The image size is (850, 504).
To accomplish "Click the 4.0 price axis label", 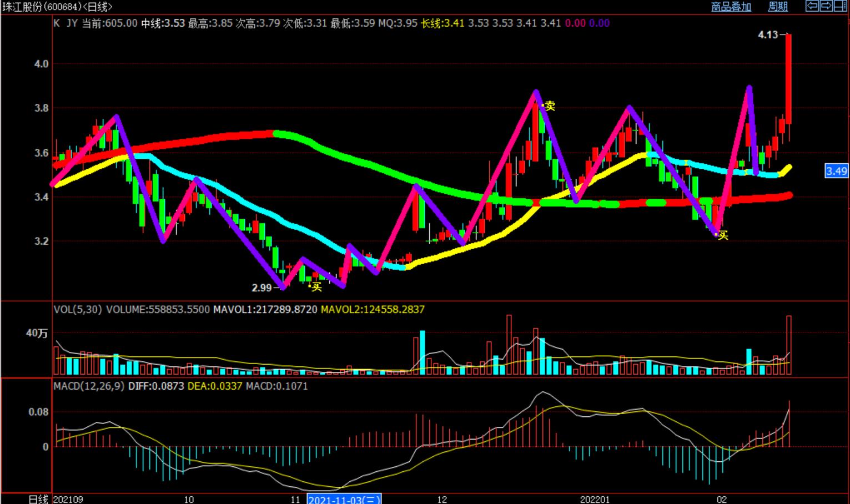I will pos(42,64).
